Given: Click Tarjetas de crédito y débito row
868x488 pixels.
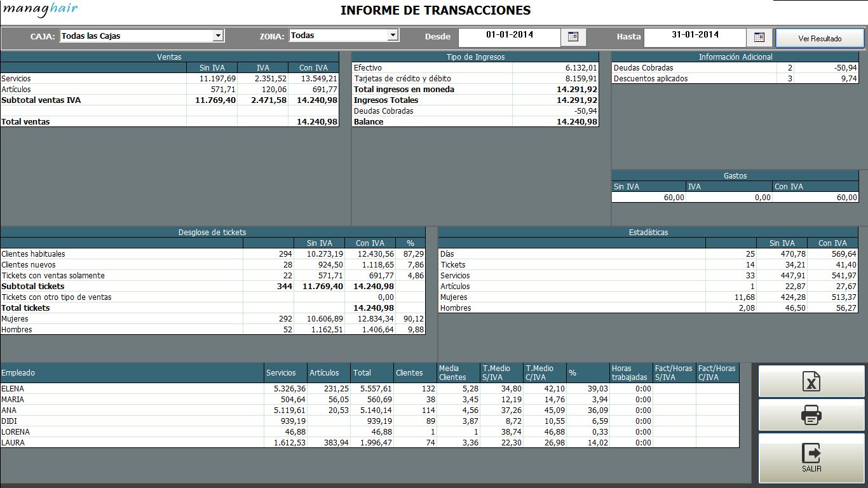Looking at the screenshot, I should tap(475, 78).
